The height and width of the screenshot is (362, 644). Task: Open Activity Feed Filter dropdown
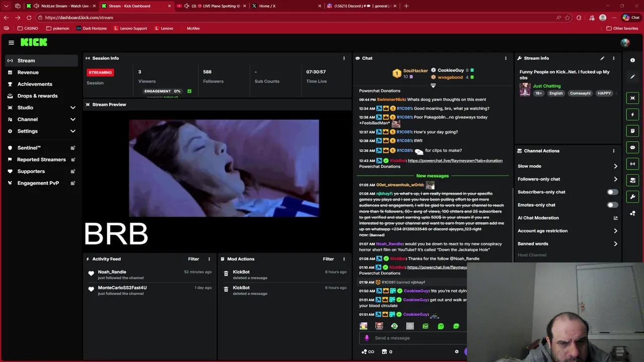pyautogui.click(x=194, y=259)
